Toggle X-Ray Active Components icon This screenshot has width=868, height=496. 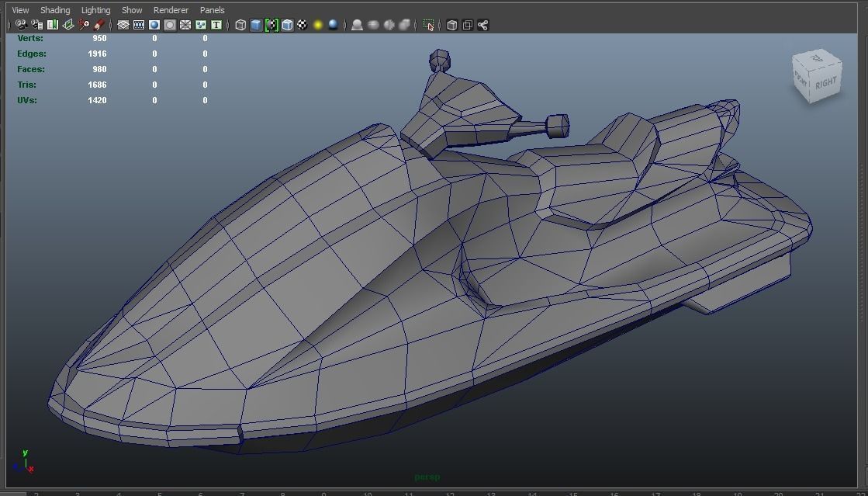[467, 25]
